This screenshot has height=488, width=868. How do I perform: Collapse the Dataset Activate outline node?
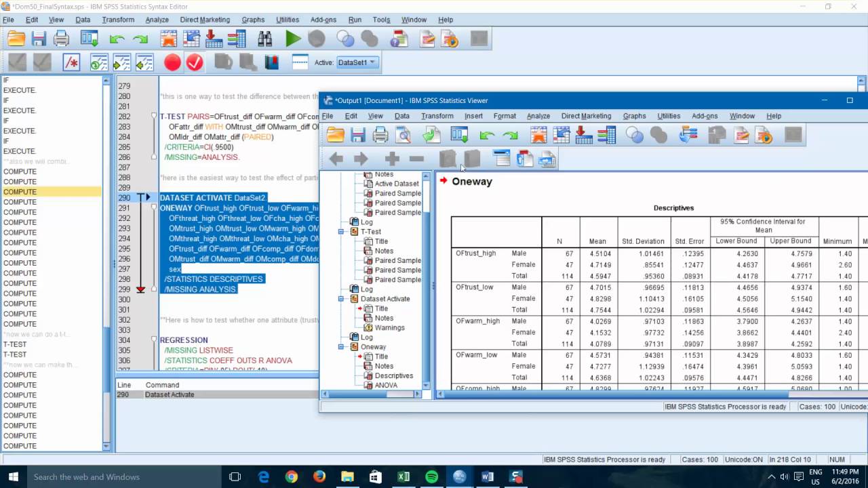pos(342,299)
